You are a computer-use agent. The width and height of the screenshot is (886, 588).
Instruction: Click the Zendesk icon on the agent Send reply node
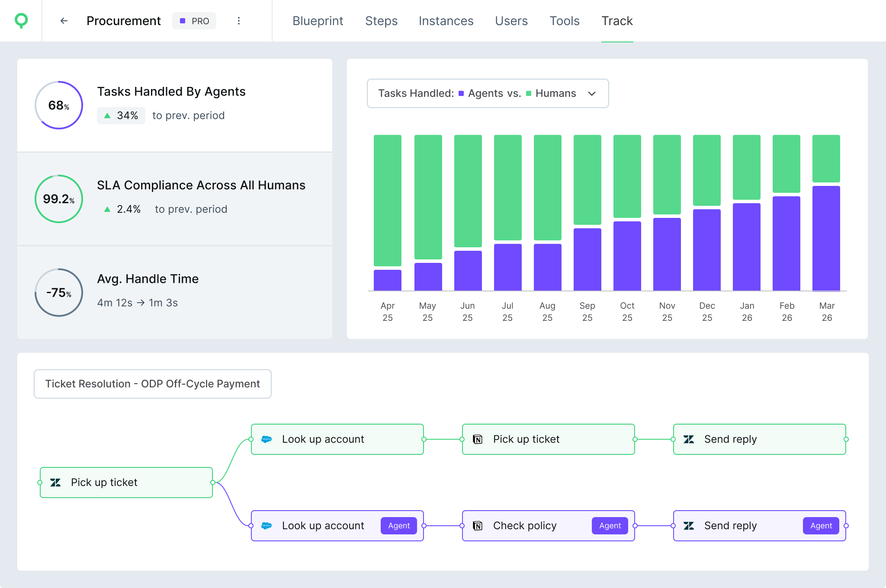pyautogui.click(x=689, y=526)
